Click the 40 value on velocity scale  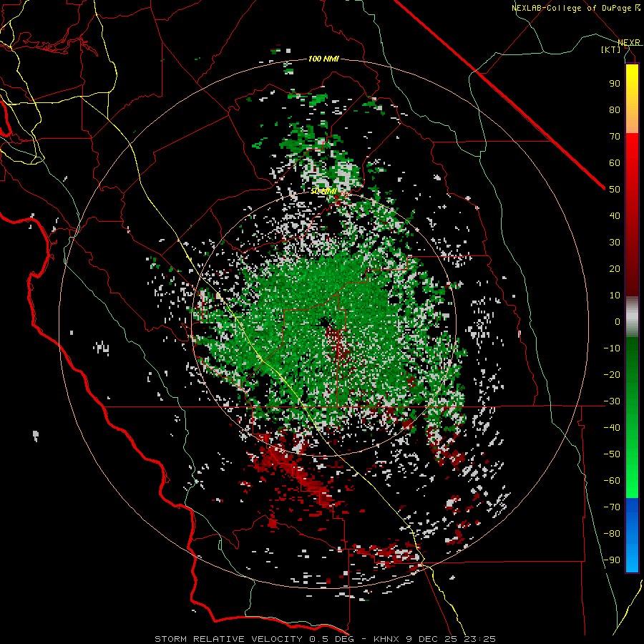pyautogui.click(x=615, y=216)
